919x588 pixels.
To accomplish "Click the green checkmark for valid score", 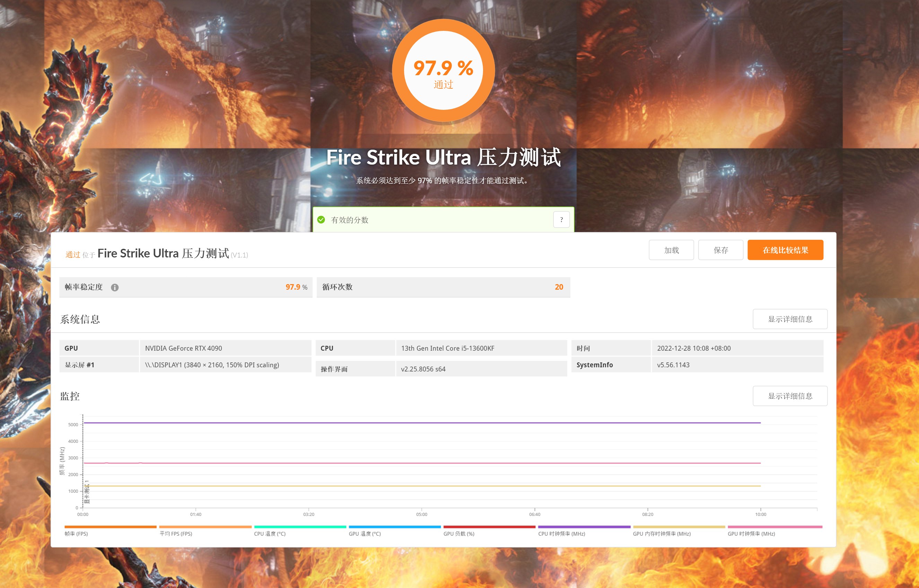I will click(x=321, y=220).
